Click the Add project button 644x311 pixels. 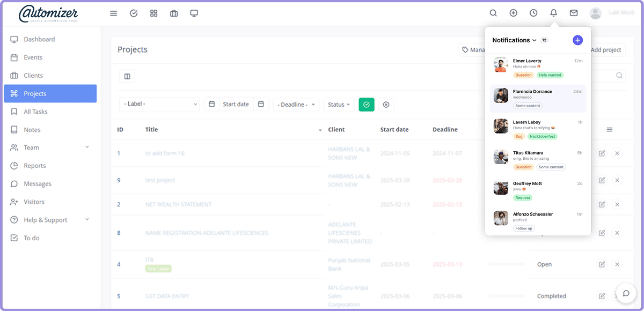pos(606,50)
